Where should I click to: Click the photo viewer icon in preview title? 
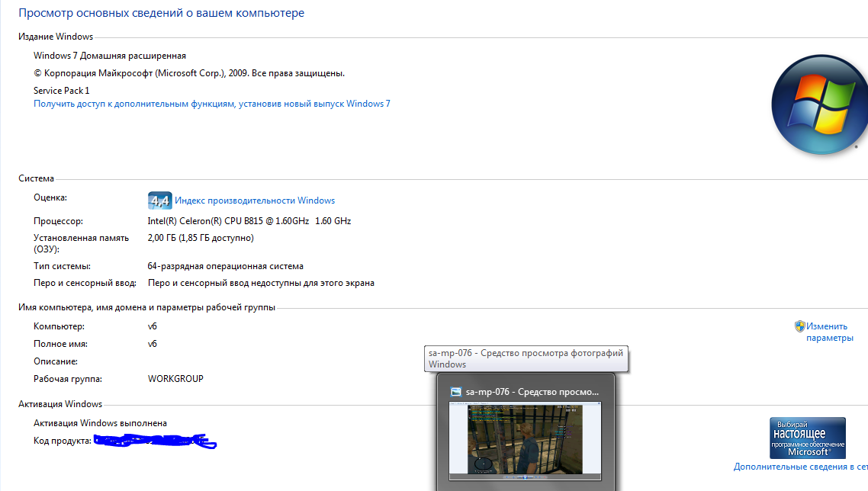[455, 392]
